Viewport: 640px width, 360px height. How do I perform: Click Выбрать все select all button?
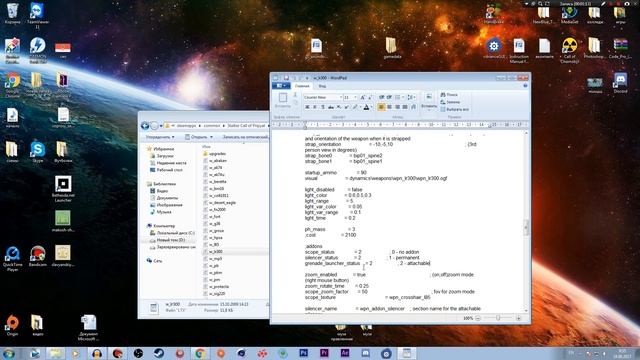[454, 109]
